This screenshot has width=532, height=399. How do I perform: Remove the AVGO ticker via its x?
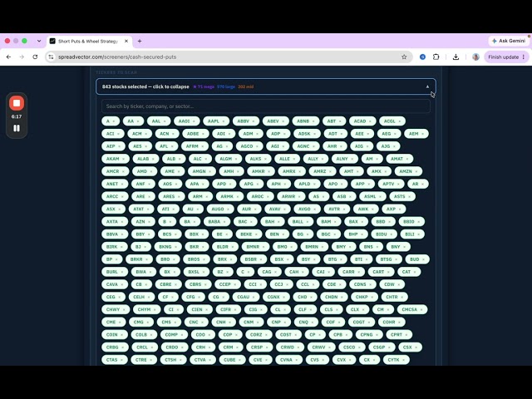tap(314, 209)
